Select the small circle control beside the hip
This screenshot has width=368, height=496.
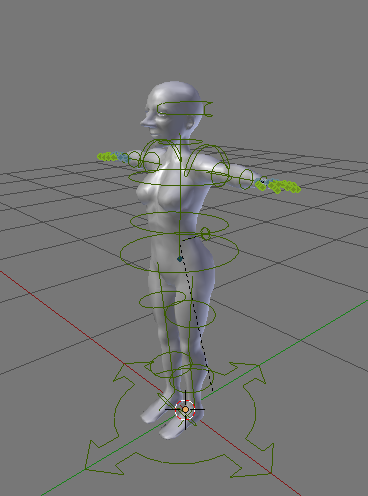coord(205,234)
